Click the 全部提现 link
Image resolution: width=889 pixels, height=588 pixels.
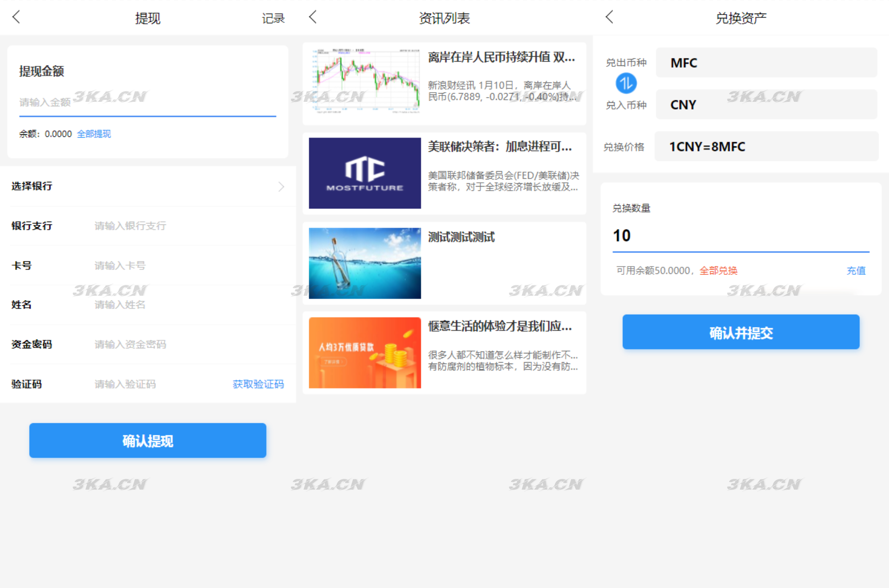coord(94,133)
